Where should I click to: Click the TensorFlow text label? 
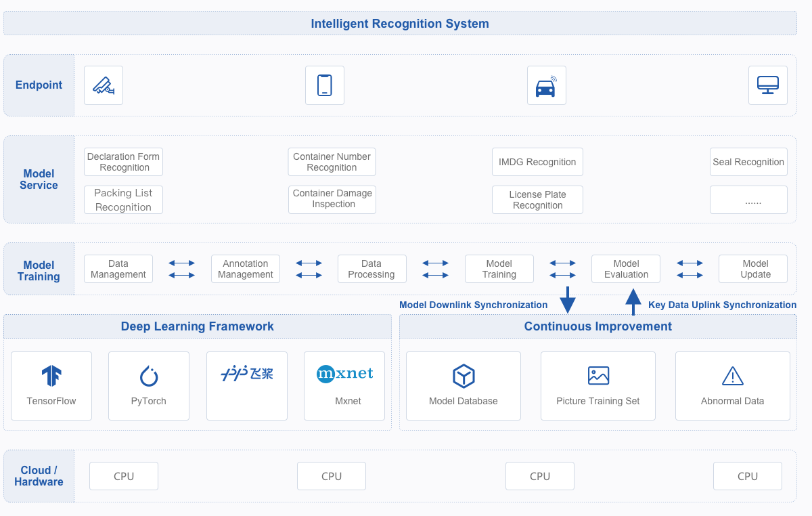click(x=51, y=401)
